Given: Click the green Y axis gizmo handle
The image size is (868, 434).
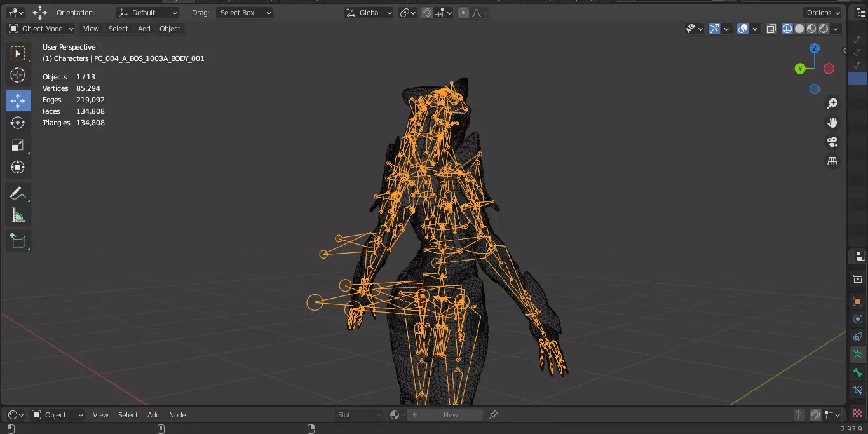Looking at the screenshot, I should 800,69.
